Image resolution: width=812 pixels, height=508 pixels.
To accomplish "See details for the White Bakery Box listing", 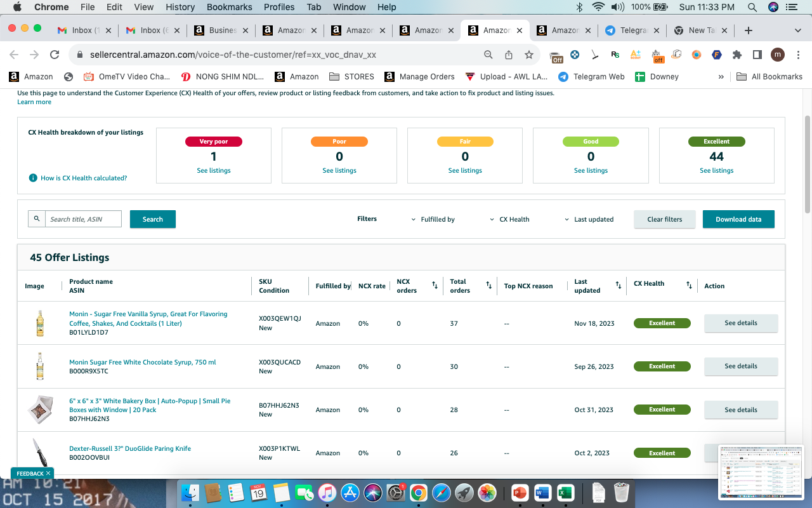I will tap(741, 410).
